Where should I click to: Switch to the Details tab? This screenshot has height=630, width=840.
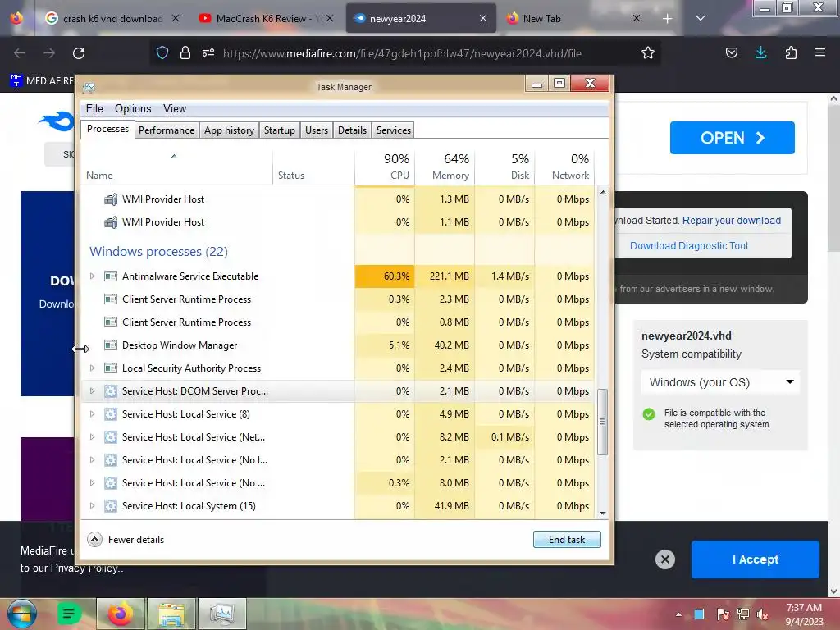click(x=352, y=130)
